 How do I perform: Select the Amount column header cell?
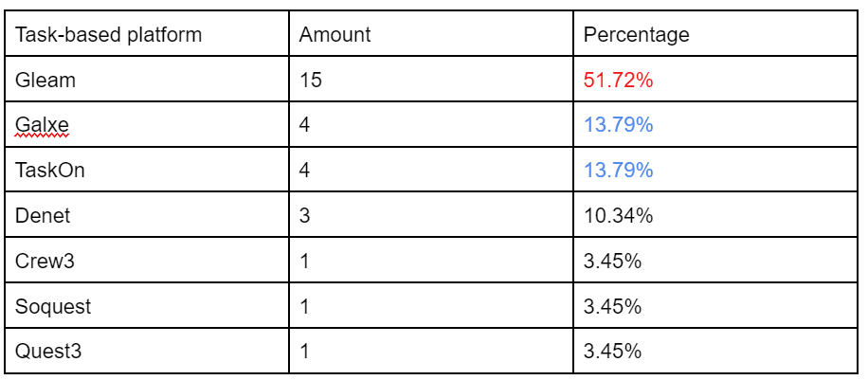click(430, 33)
